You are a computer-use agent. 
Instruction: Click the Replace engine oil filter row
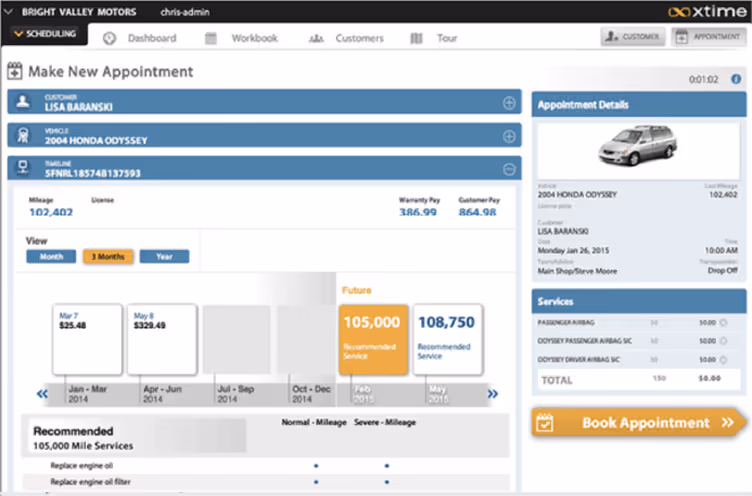tap(265, 482)
